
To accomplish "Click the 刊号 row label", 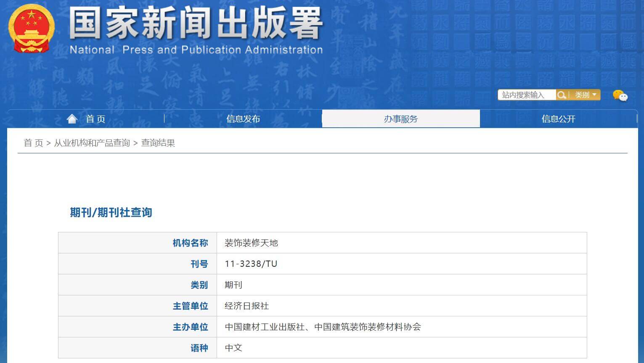I will coord(199,264).
